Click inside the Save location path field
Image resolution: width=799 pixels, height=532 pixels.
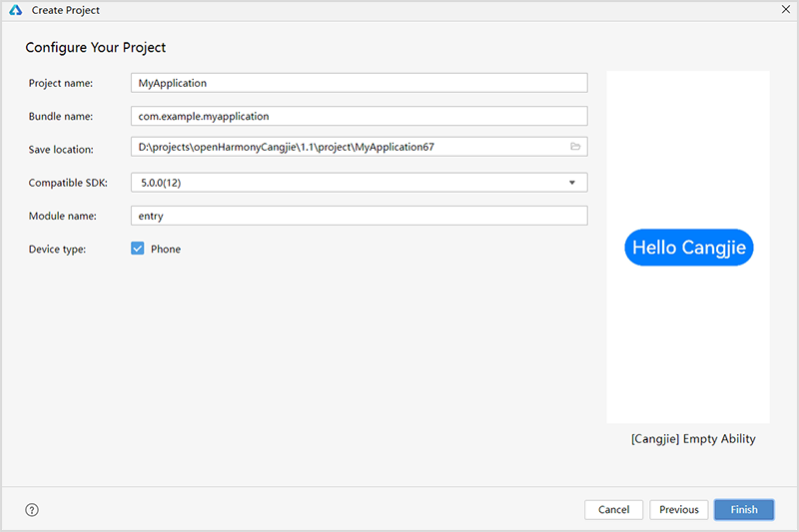pyautogui.click(x=345, y=147)
